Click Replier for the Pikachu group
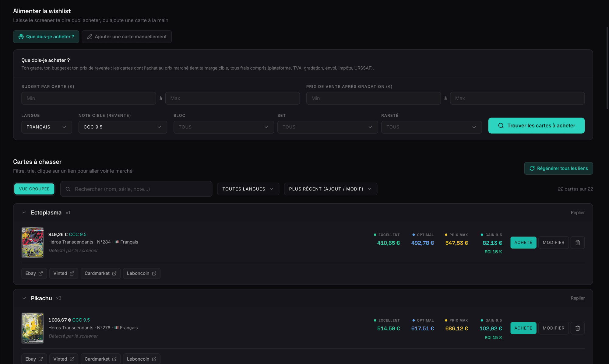The image size is (609, 364). coord(578,298)
